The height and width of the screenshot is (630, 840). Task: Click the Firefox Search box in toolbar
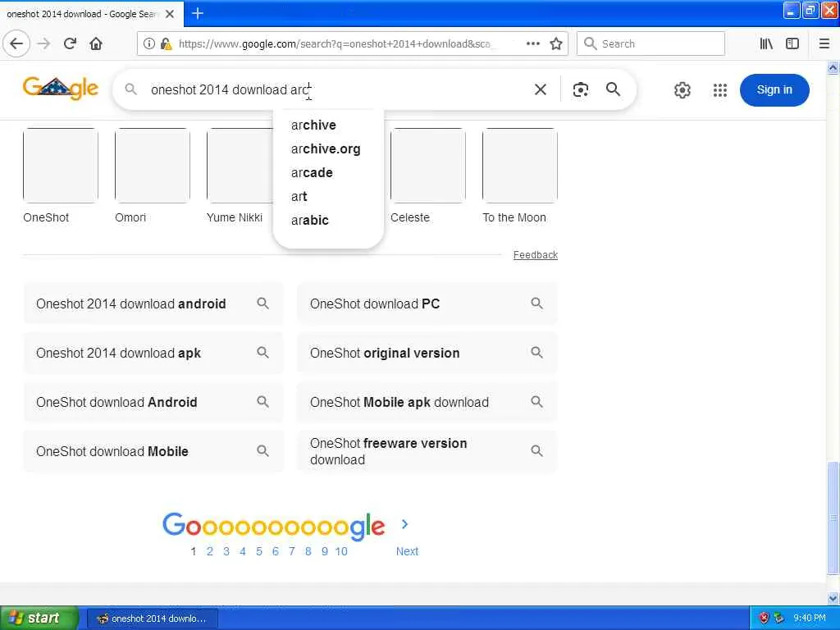(x=651, y=43)
